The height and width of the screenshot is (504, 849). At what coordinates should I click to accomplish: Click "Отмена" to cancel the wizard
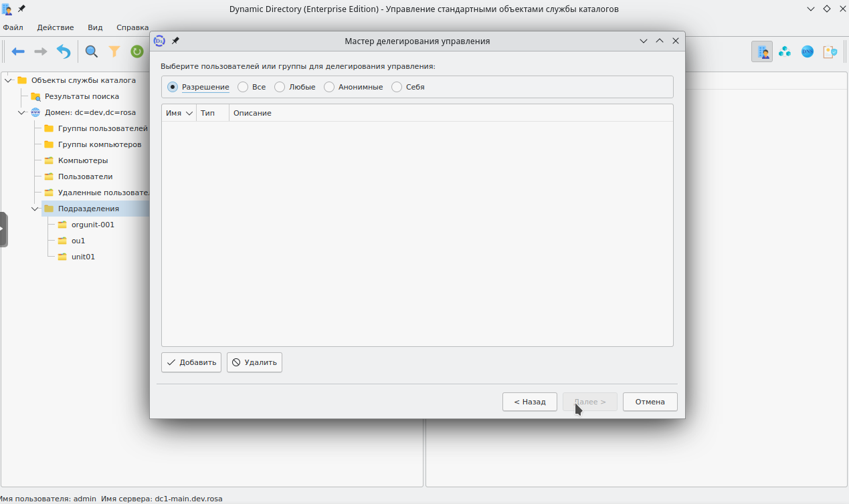pos(650,402)
